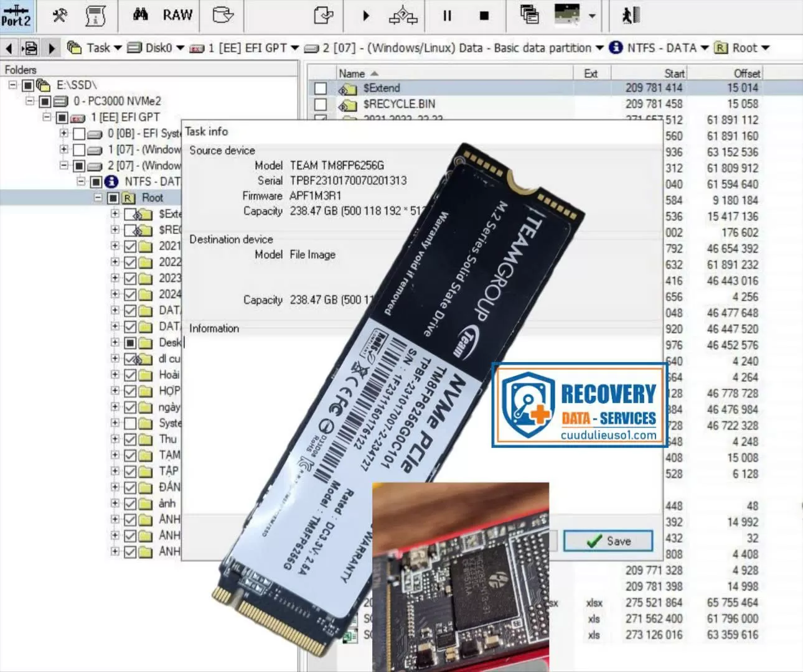Open the Task breadcrumb dropdown

(x=118, y=48)
